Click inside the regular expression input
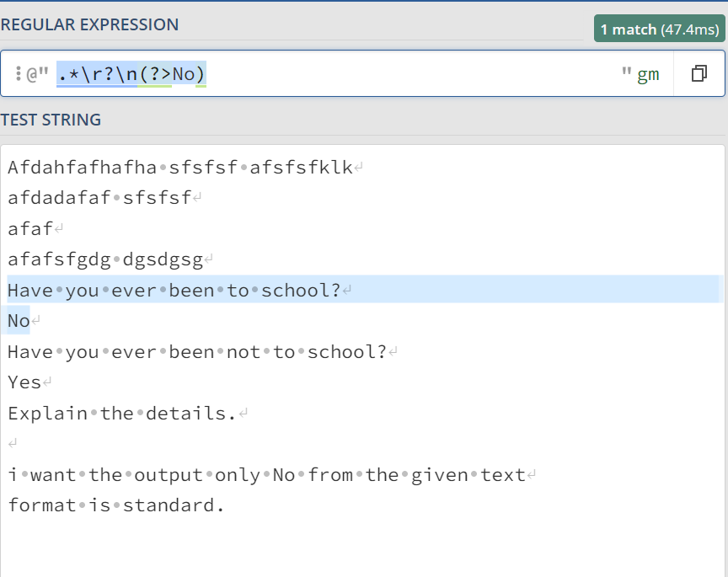Screen dimensions: 728x577 tap(404, 74)
